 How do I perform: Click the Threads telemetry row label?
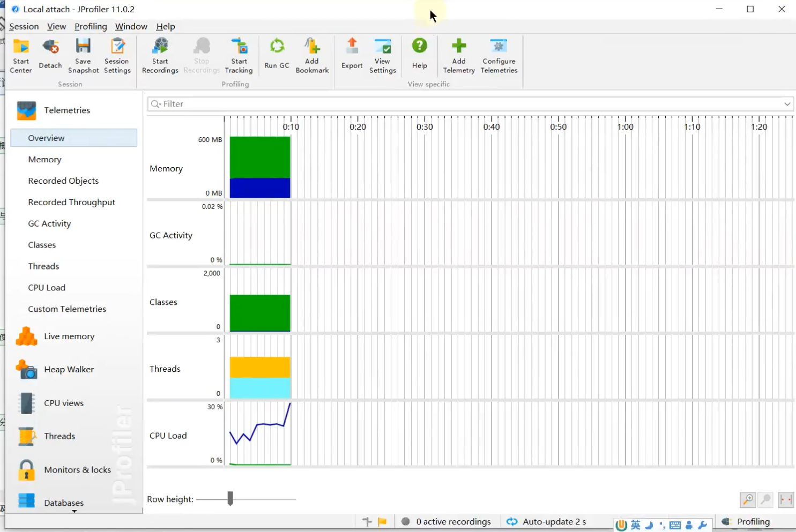165,369
